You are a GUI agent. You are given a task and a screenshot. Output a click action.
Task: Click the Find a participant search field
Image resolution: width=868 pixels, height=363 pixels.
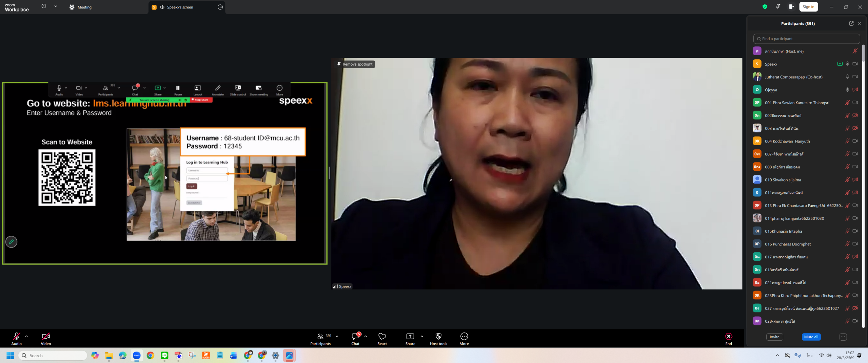click(806, 39)
